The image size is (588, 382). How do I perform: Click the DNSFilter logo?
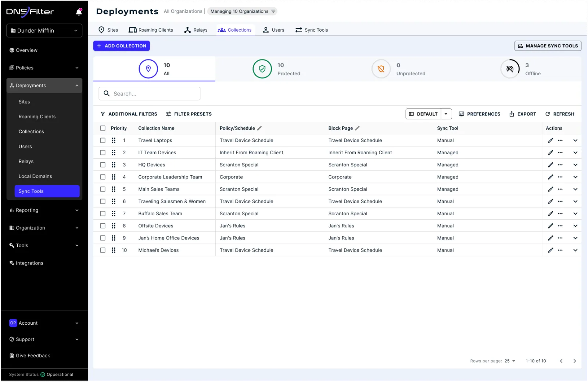(30, 12)
